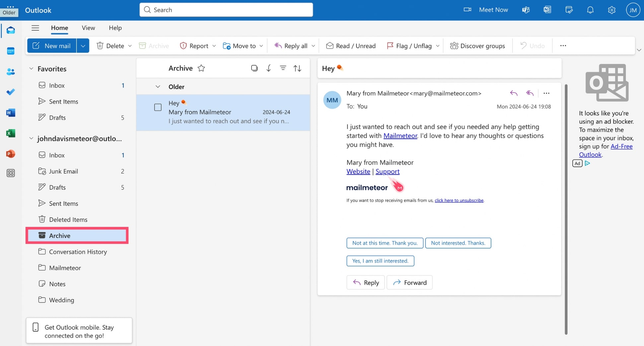The width and height of the screenshot is (644, 346).
Task: Collapse the Favorites folder section
Action: point(31,69)
